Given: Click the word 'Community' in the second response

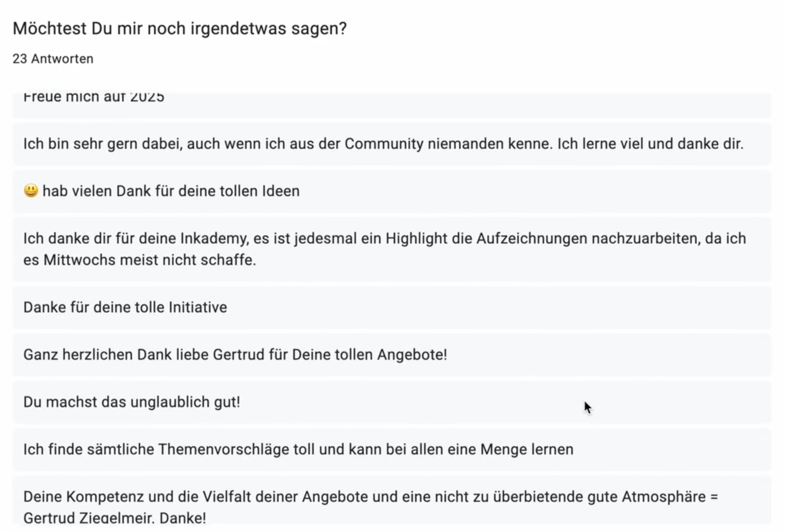Looking at the screenshot, I should 384,144.
